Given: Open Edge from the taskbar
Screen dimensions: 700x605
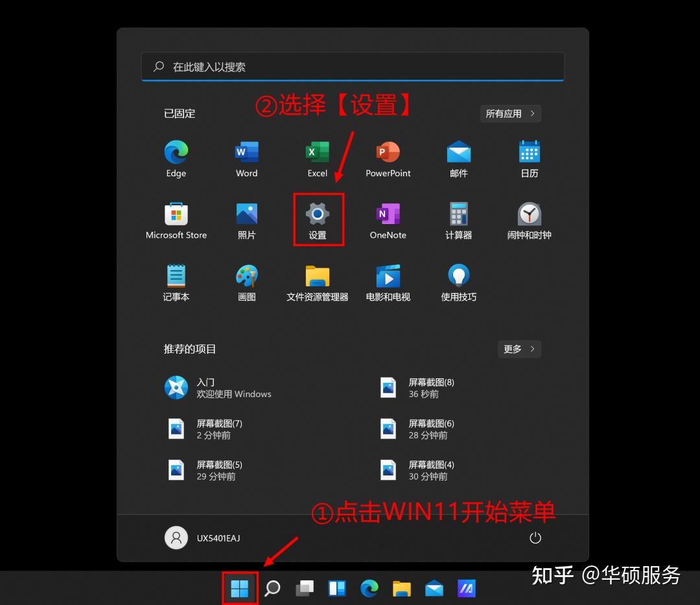Looking at the screenshot, I should [x=369, y=589].
